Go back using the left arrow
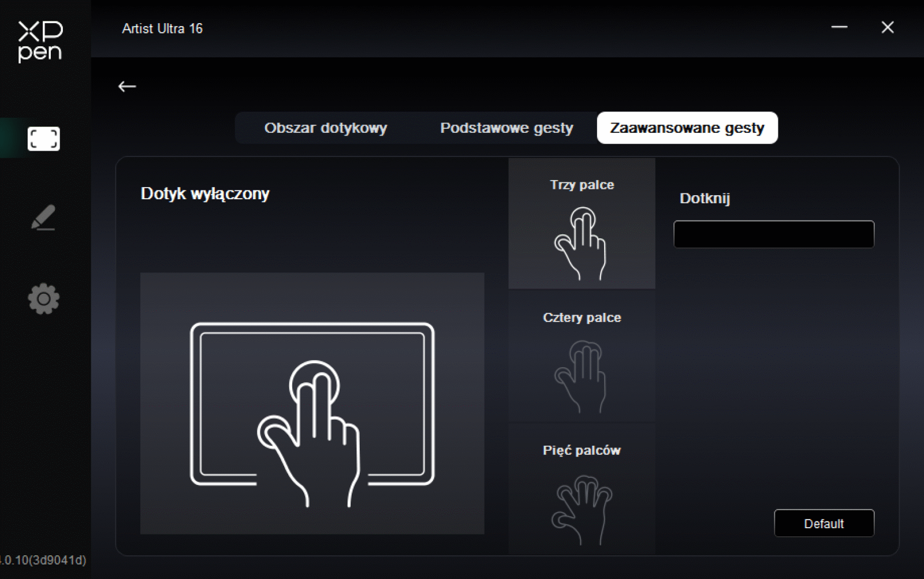This screenshot has width=924, height=579. [127, 87]
